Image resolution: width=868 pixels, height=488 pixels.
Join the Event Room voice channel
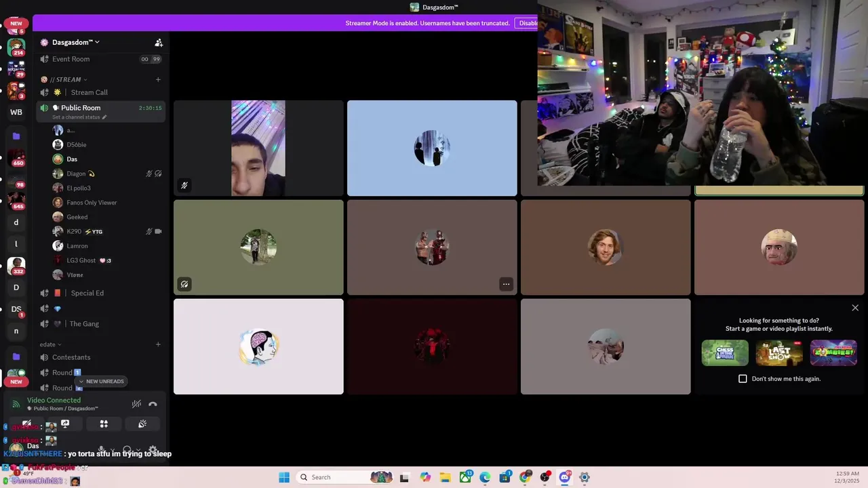pyautogui.click(x=100, y=59)
